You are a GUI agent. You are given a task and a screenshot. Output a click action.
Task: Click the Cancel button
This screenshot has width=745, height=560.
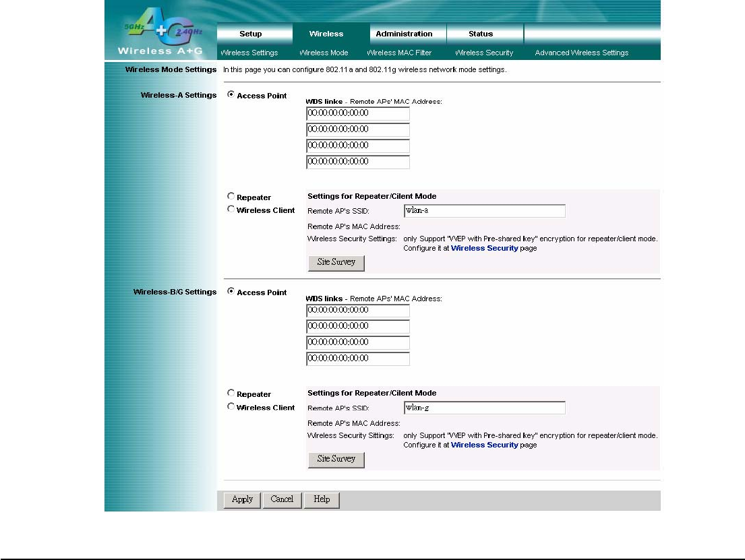tap(282, 499)
